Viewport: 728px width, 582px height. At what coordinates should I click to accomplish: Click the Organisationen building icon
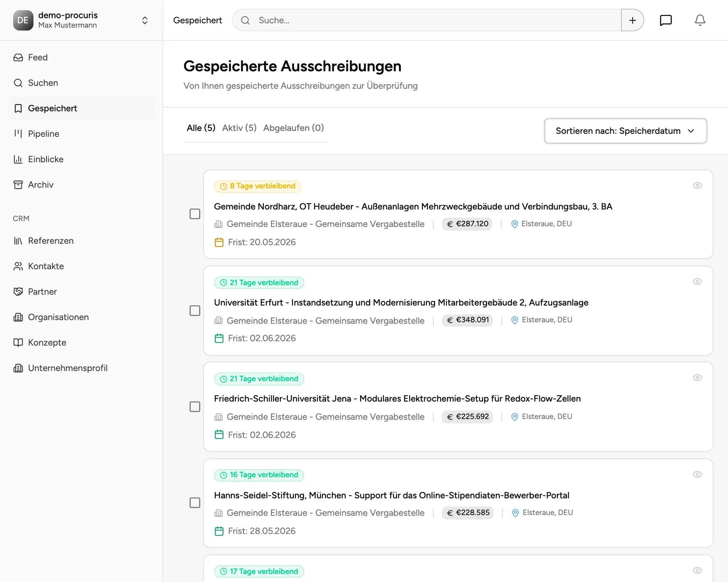click(x=18, y=317)
